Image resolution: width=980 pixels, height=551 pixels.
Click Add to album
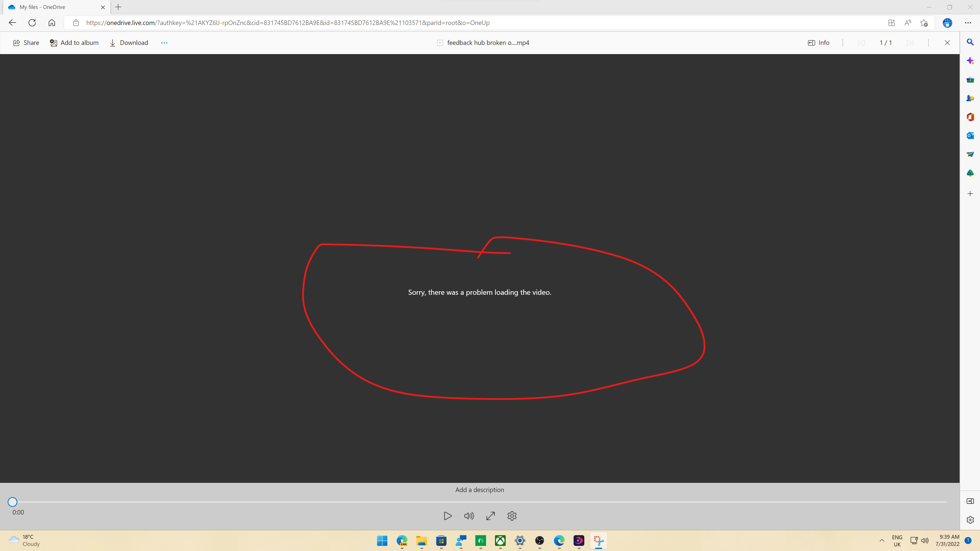click(74, 43)
